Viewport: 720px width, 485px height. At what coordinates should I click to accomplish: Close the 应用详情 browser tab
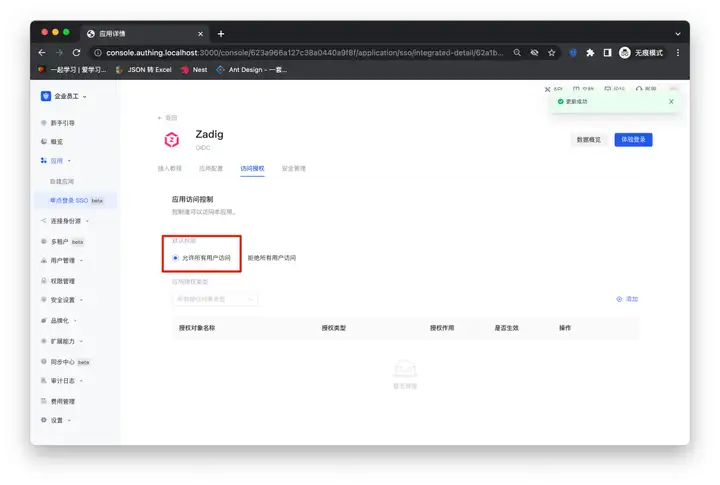[200, 34]
